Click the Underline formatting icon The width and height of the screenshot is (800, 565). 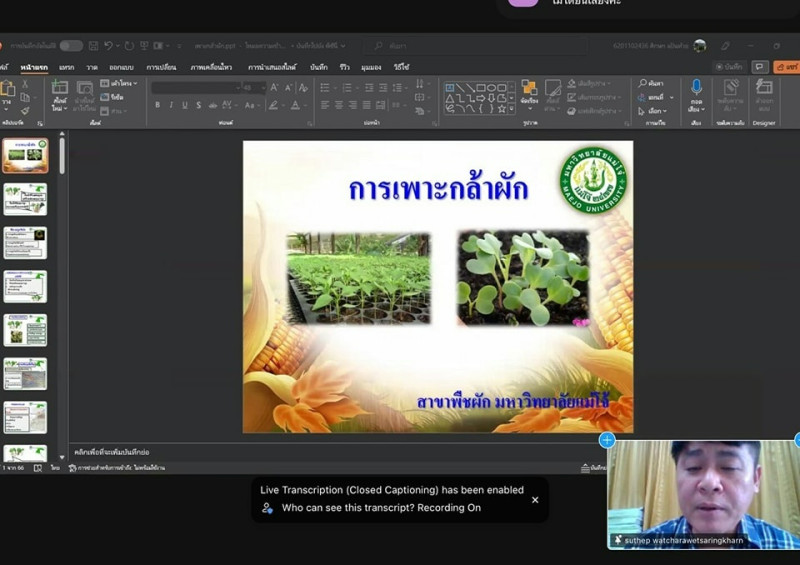[185, 105]
